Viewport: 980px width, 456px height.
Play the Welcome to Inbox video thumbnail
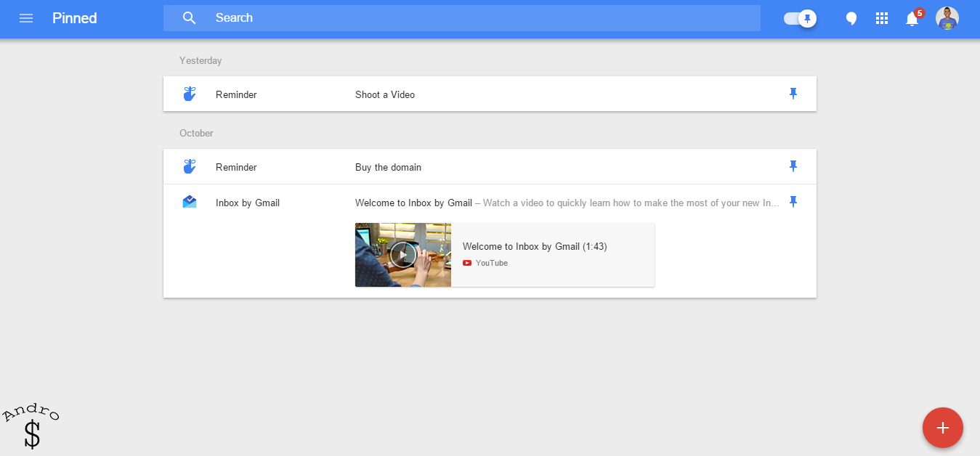[x=403, y=255]
